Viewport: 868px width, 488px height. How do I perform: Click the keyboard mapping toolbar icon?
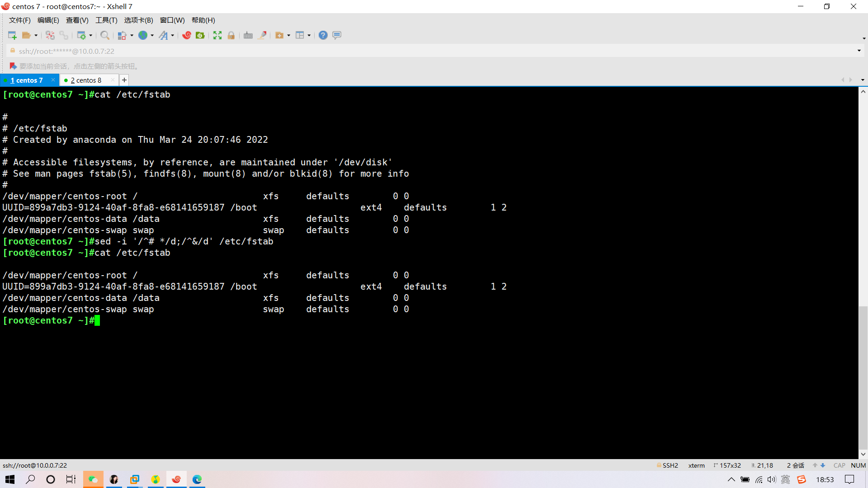[248, 35]
